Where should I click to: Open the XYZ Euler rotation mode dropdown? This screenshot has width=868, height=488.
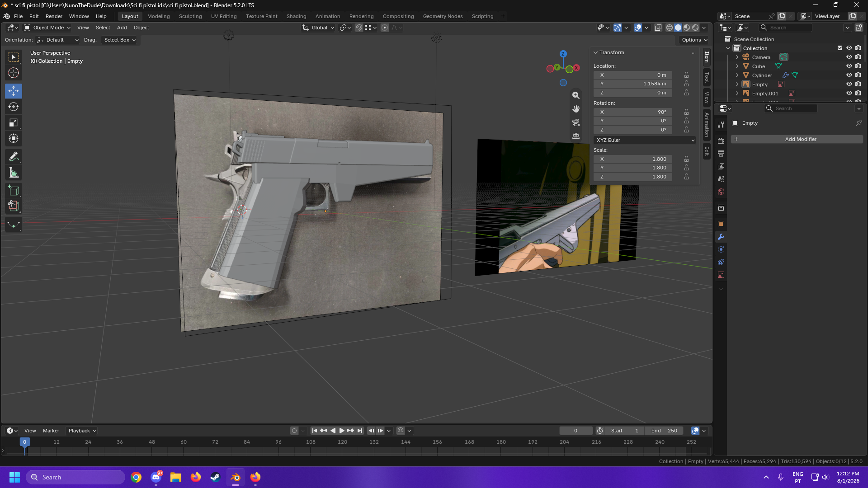(645, 140)
